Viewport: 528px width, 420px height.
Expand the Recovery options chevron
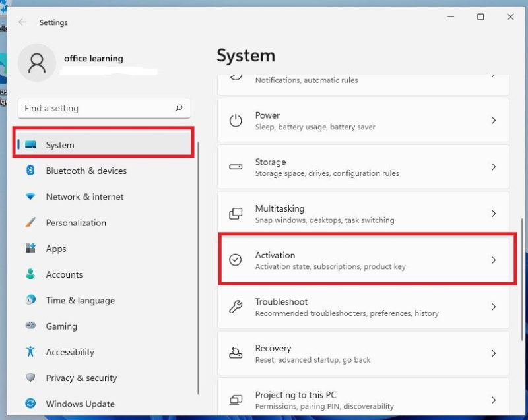click(494, 353)
